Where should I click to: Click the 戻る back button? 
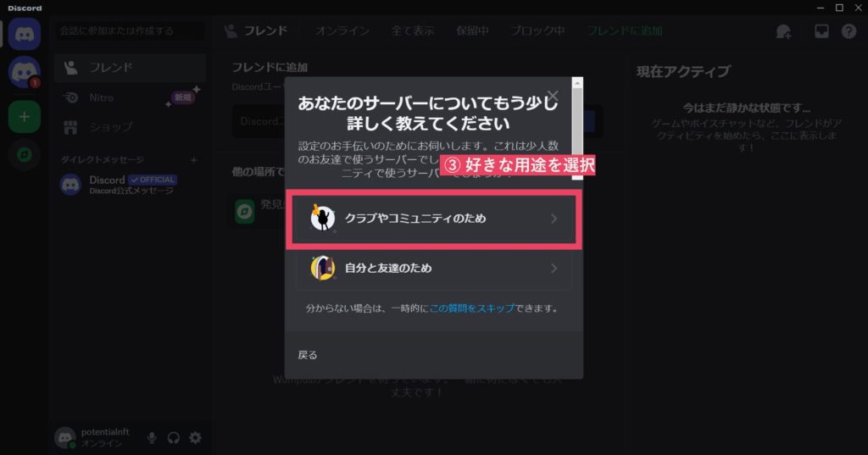[307, 355]
